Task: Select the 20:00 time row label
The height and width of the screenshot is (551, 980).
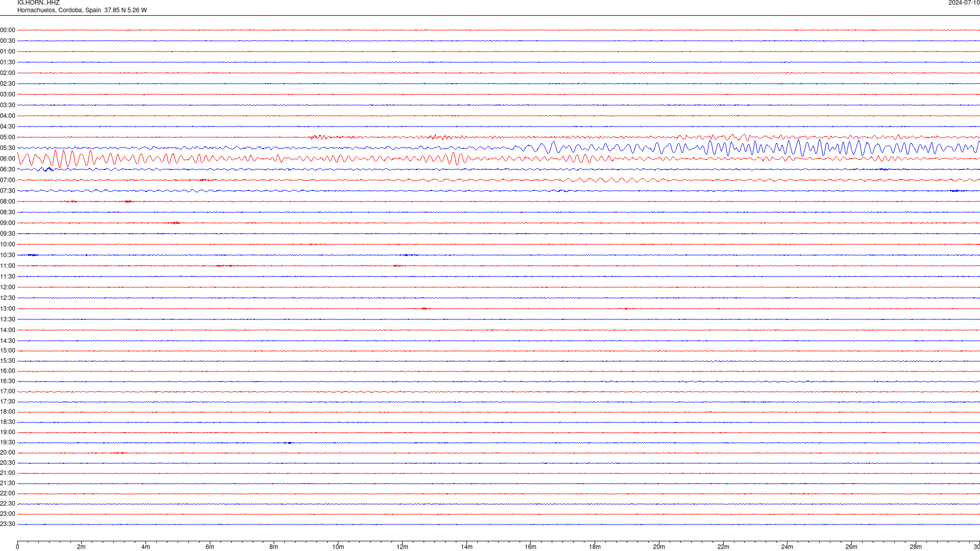Action: tap(8, 453)
